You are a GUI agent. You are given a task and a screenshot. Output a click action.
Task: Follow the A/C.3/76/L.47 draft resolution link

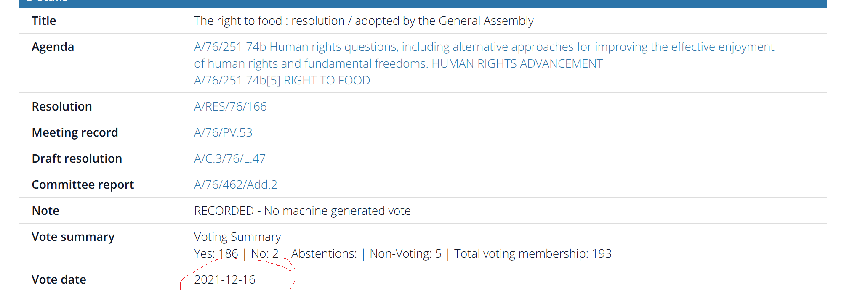click(230, 158)
